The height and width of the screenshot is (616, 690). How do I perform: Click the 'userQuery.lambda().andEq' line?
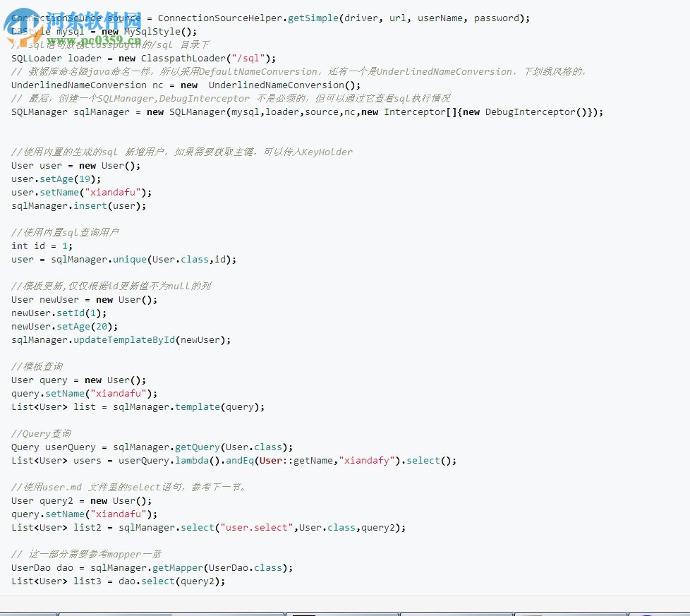[x=234, y=461]
